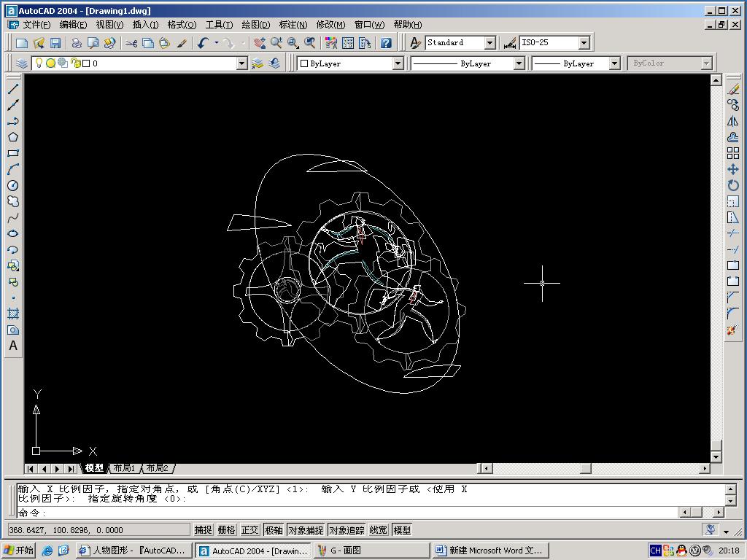
Task: Toggle 对象捕捉 object snap
Action: point(306,530)
